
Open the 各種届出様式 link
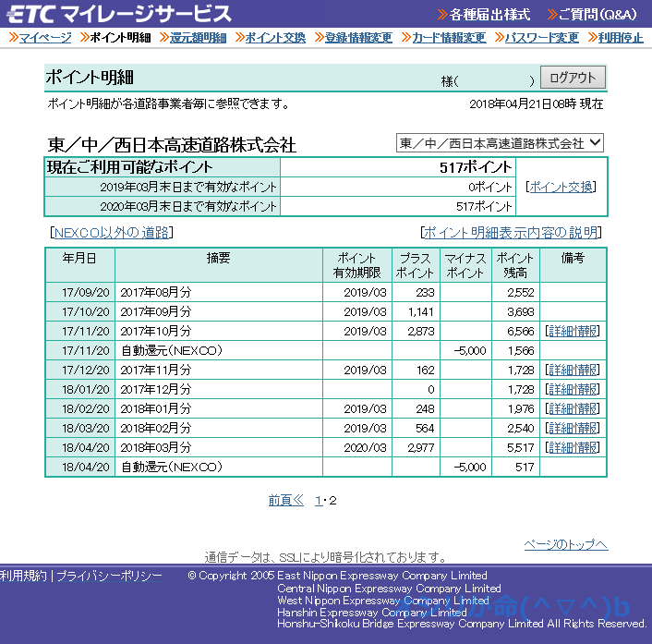pyautogui.click(x=489, y=15)
